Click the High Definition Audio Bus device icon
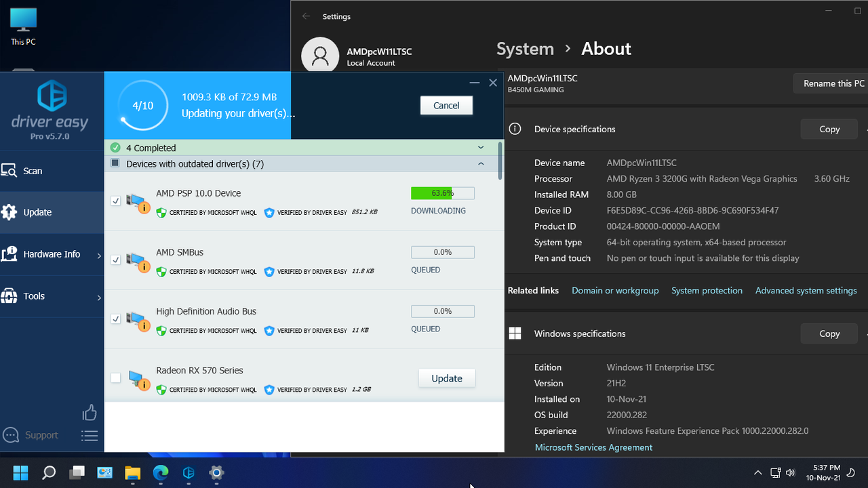The image size is (868, 488). tap(138, 321)
